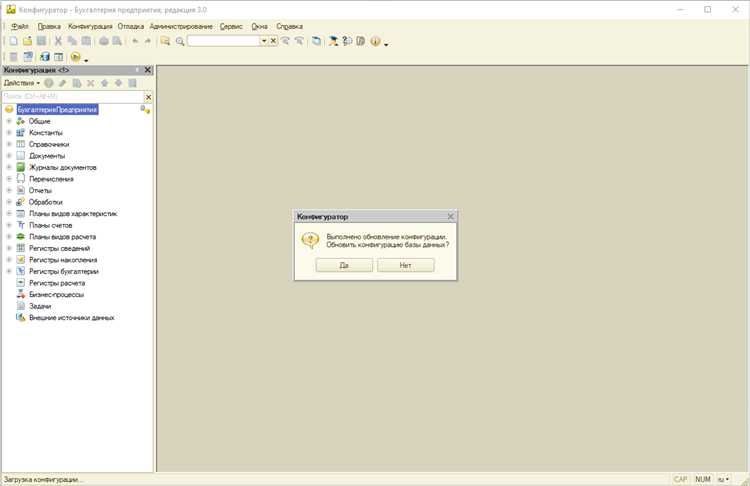Select Регистры бухгалтерии tree item
The image size is (750, 486).
point(64,271)
